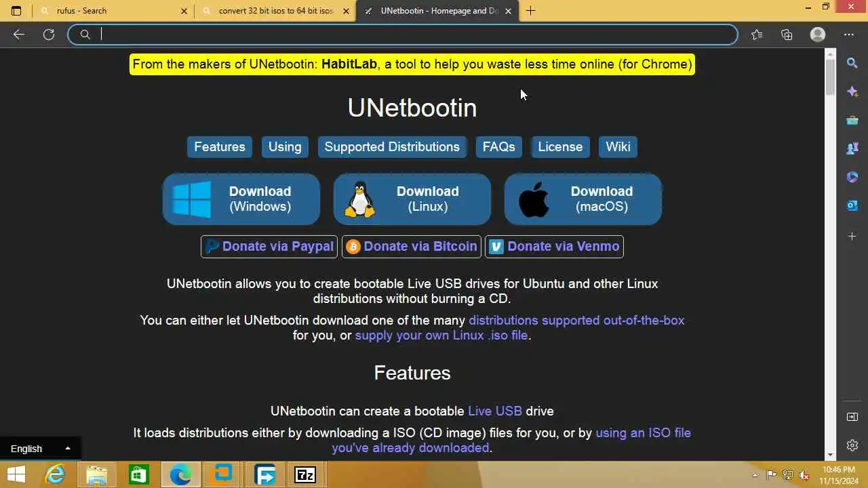Go to the Using section button
868x488 pixels.
[285, 147]
